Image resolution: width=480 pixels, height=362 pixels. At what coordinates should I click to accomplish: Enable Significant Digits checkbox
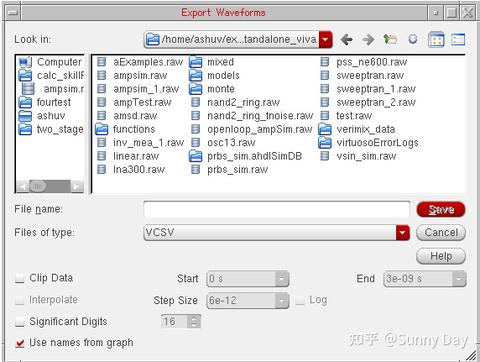[x=20, y=322]
